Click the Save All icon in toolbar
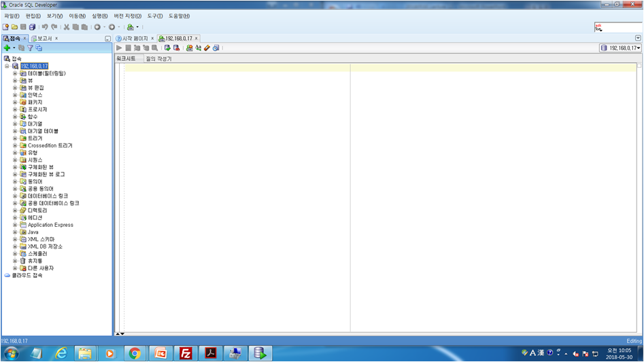The height and width of the screenshot is (362, 644). pyautogui.click(x=32, y=27)
